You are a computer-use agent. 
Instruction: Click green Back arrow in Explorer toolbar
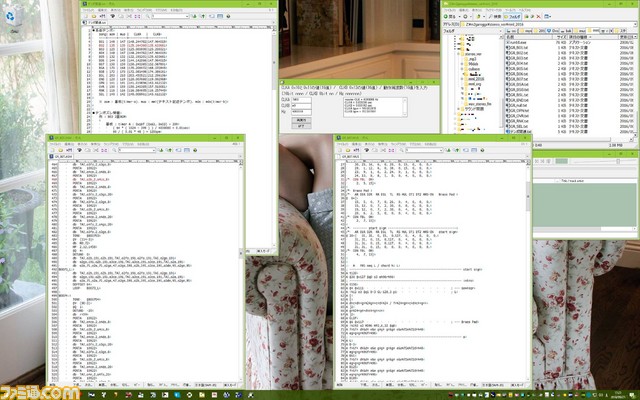(446, 16)
